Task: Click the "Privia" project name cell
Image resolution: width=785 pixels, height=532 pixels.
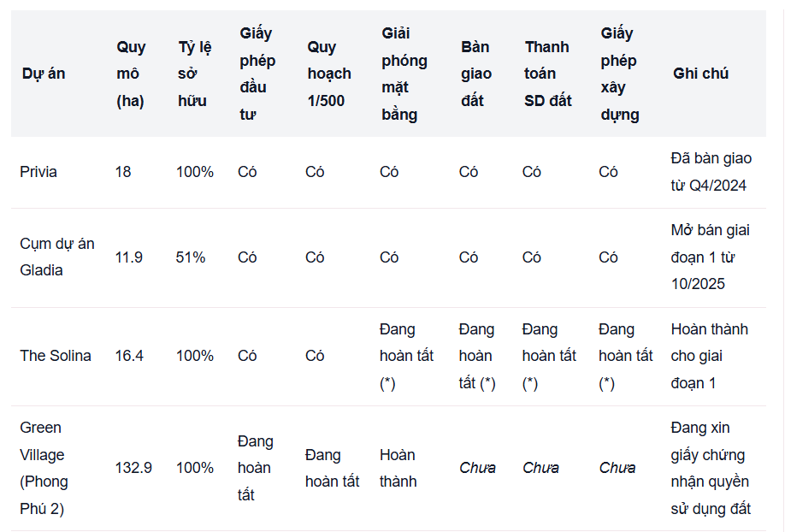Action: coord(38,172)
